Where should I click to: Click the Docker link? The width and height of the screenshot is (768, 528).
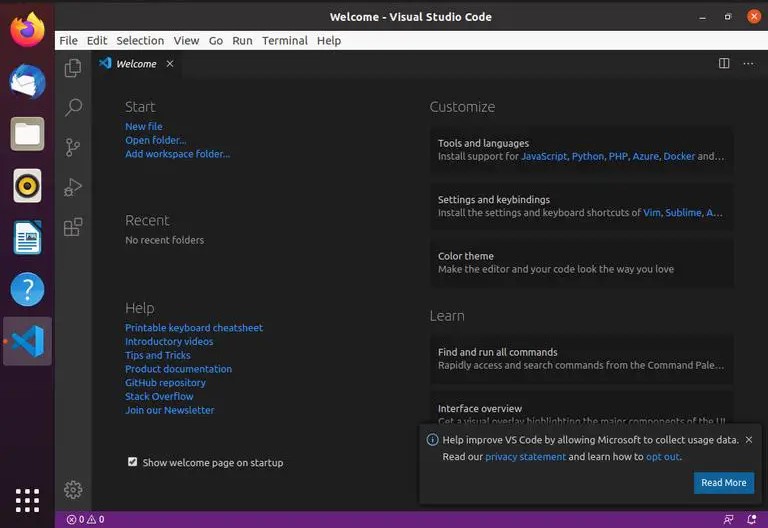point(679,156)
